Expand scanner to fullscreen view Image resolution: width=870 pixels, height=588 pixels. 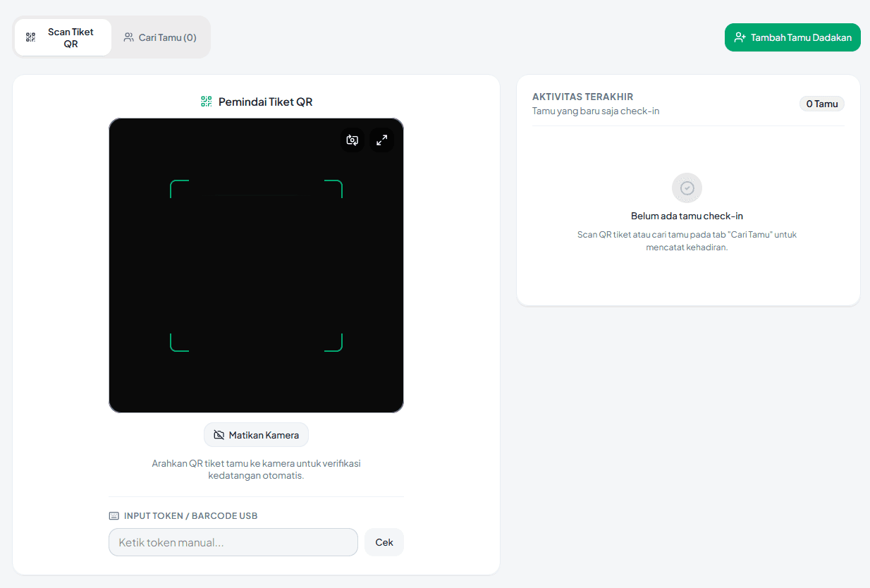pyautogui.click(x=382, y=140)
